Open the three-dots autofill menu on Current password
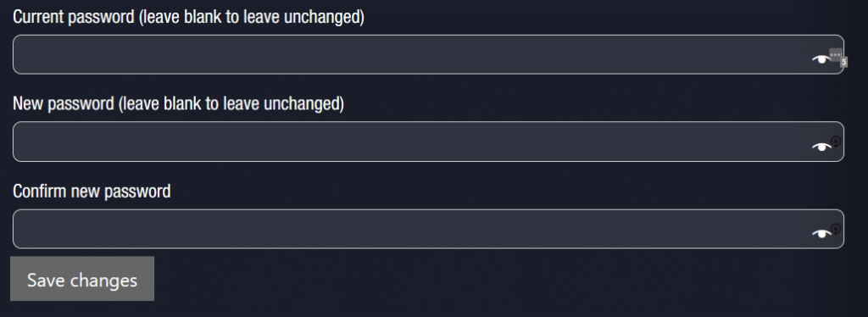 tap(835, 55)
